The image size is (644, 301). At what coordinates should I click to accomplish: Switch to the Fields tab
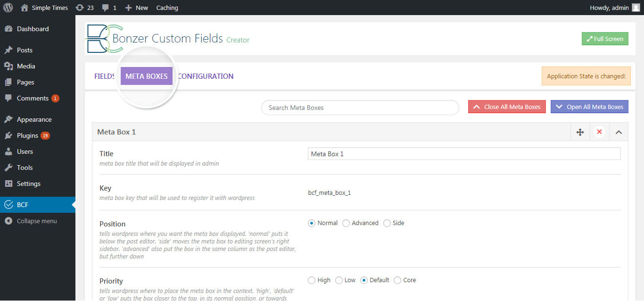point(104,76)
